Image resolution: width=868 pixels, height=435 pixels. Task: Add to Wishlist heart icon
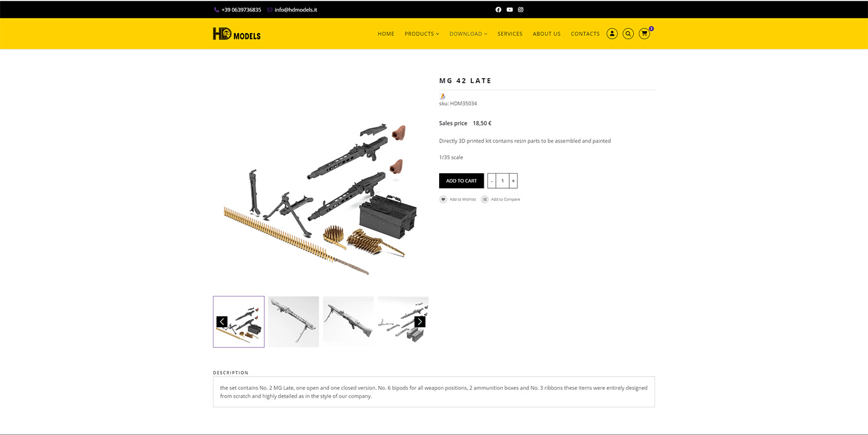pos(443,199)
